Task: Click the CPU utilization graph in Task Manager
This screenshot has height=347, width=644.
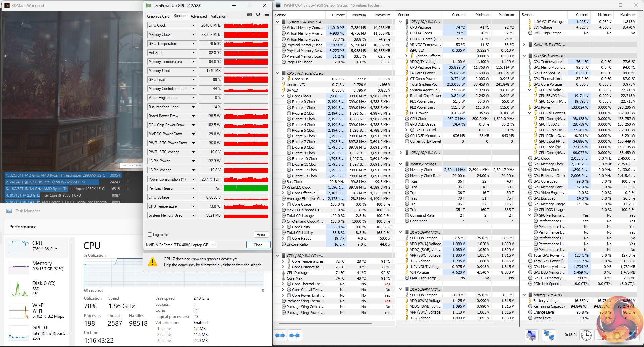Action: pos(174,273)
